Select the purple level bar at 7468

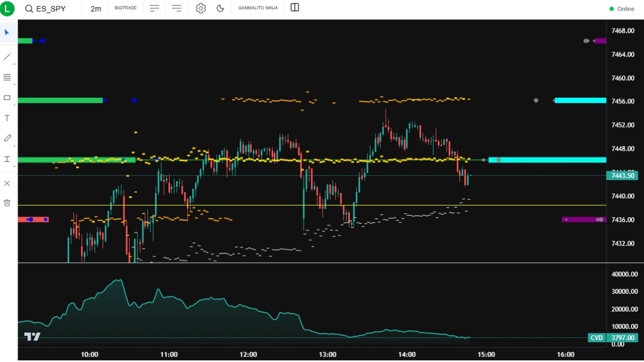600,41
